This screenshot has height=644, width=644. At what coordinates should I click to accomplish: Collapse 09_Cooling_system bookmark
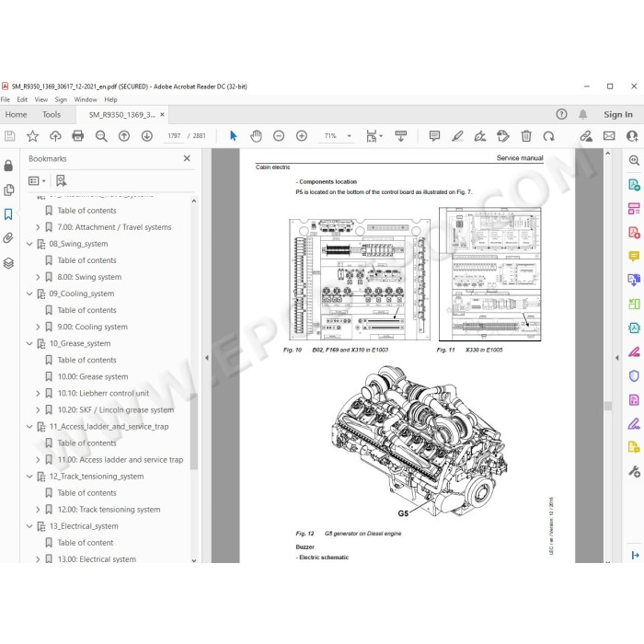coord(29,293)
